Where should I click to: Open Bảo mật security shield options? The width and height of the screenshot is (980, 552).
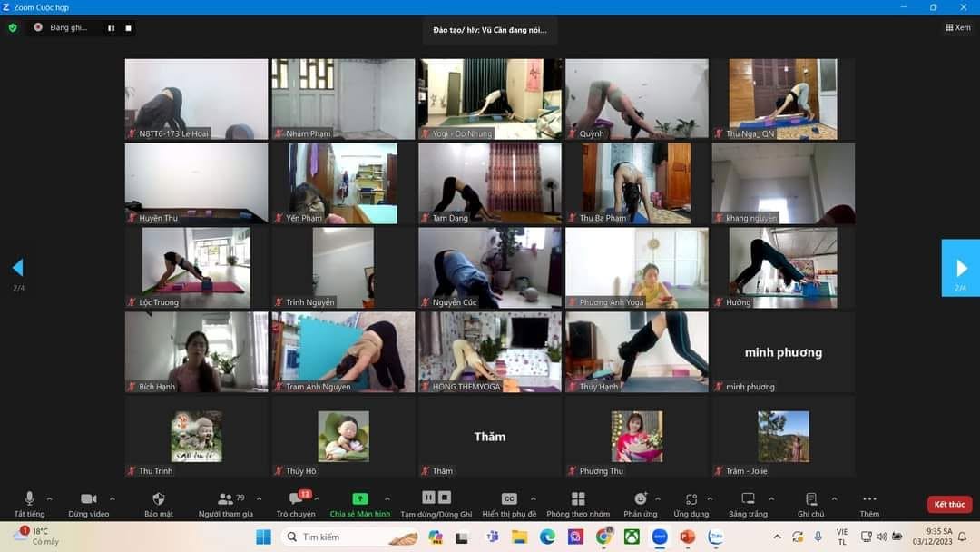(x=159, y=505)
